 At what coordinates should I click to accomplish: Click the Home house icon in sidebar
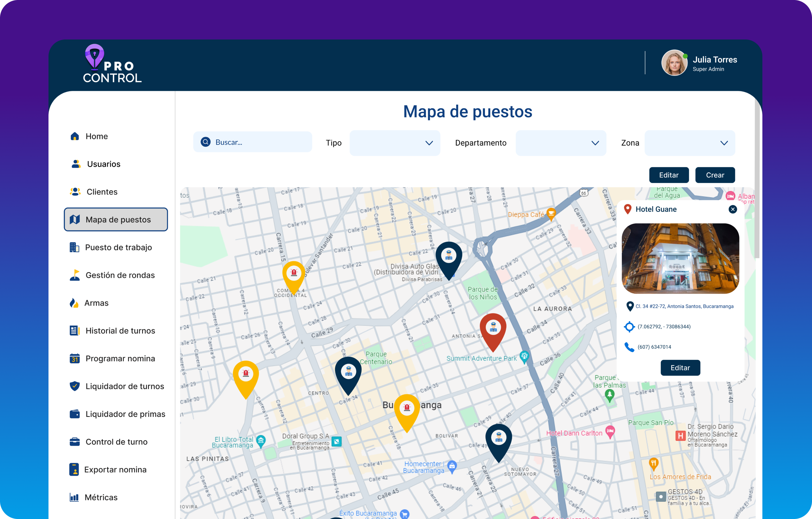74,136
